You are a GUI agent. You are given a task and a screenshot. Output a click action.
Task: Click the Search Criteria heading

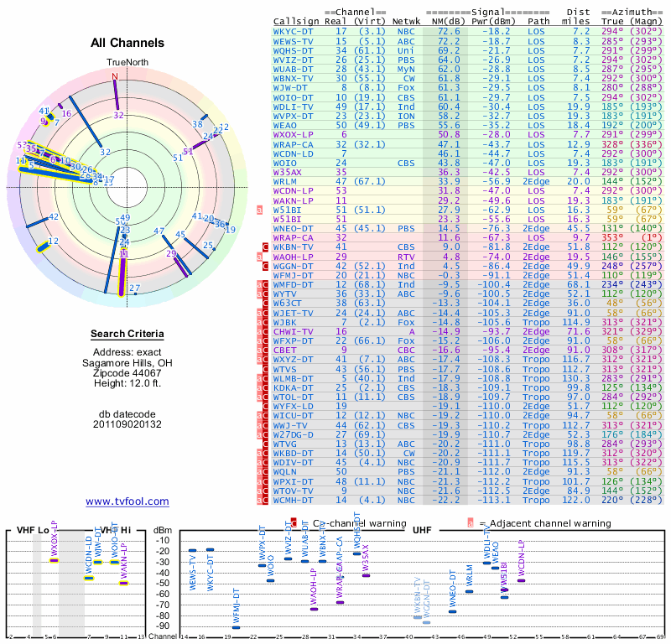(x=127, y=334)
